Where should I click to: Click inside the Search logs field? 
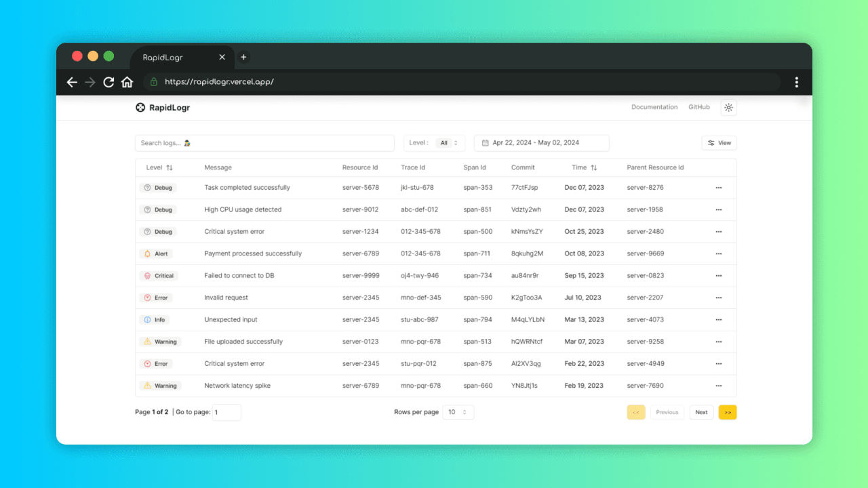[x=264, y=143]
